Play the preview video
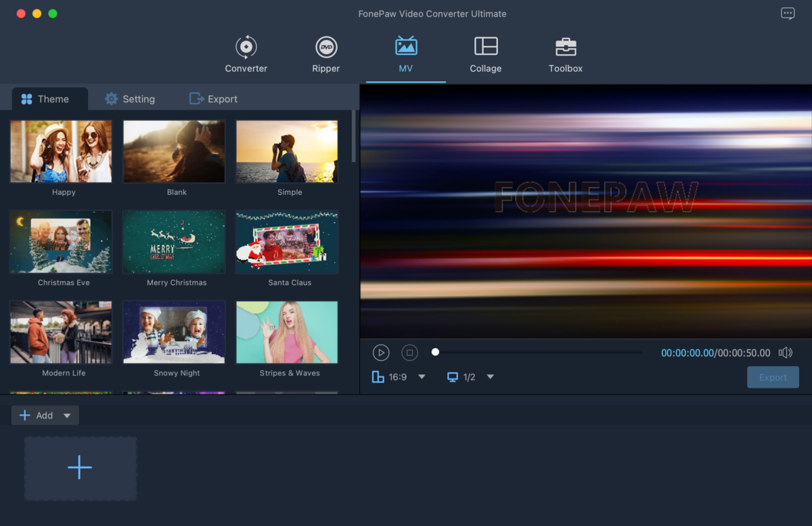 (x=381, y=353)
